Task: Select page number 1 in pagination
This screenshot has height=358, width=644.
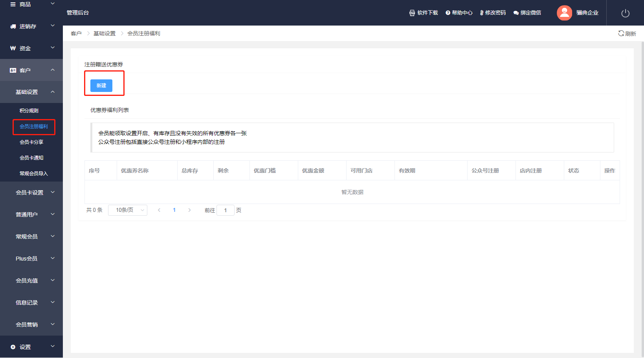Action: [174, 210]
